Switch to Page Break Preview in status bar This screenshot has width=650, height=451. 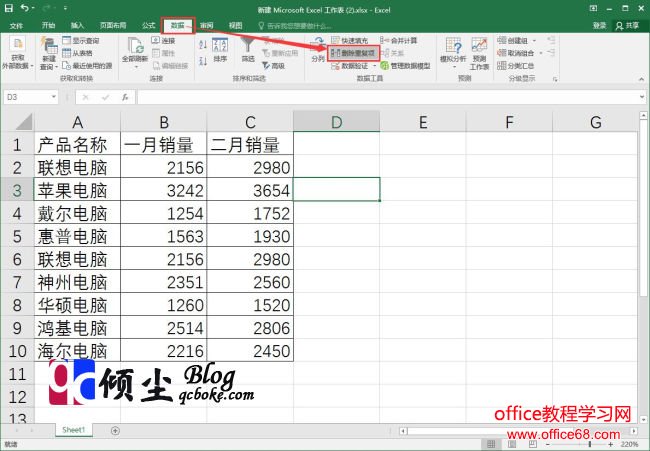pyautogui.click(x=532, y=444)
